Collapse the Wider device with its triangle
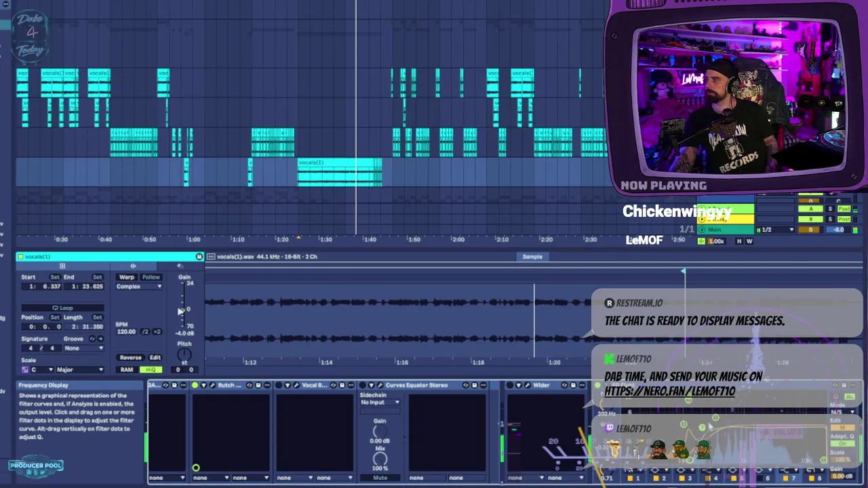 click(519, 385)
